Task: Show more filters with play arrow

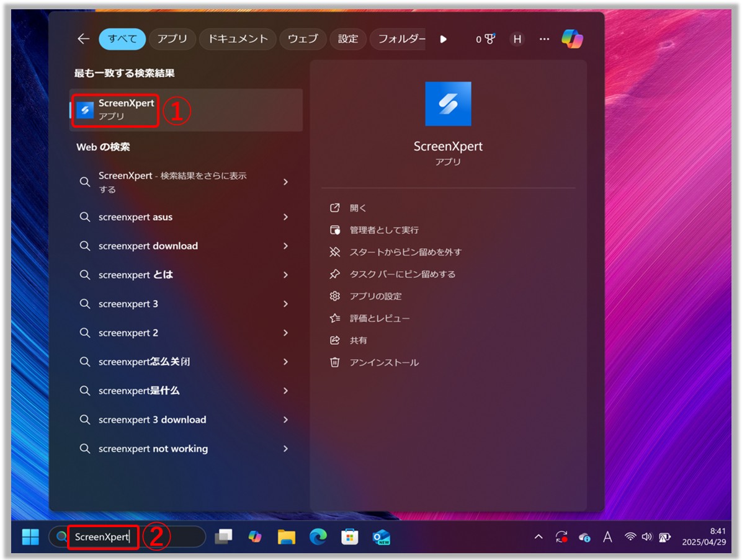Action: pos(443,39)
